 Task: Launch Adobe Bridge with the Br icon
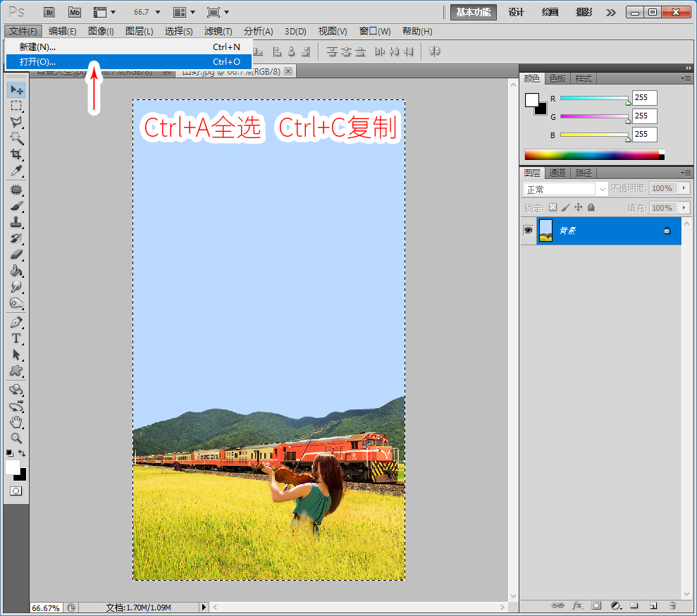tap(49, 12)
